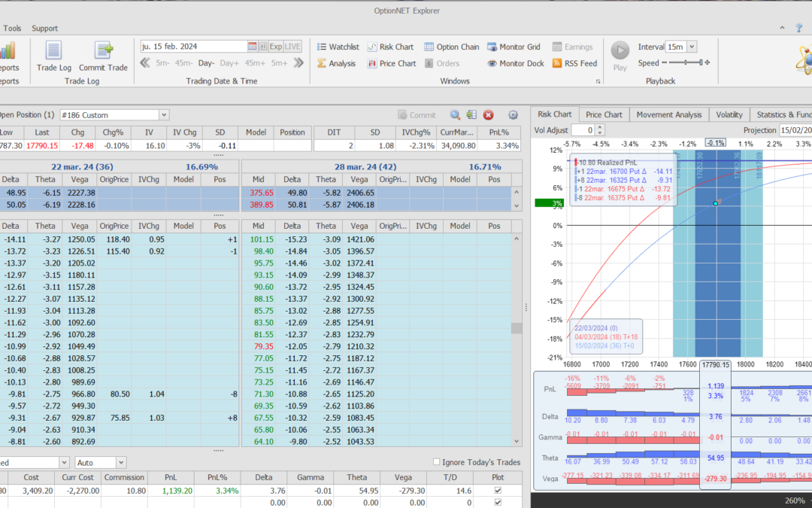The width and height of the screenshot is (812, 508).
Task: Enable Ignore Today's Trades checkbox
Action: click(438, 462)
